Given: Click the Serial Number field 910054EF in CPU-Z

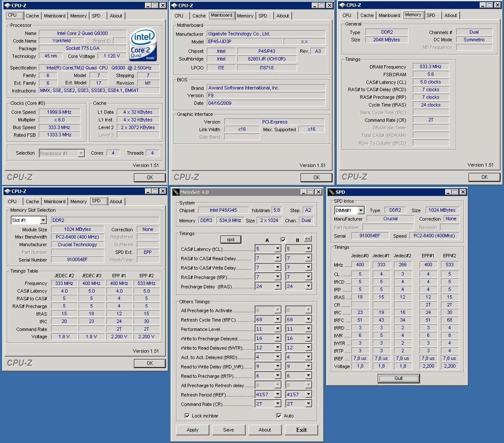Looking at the screenshot, I should [78, 260].
